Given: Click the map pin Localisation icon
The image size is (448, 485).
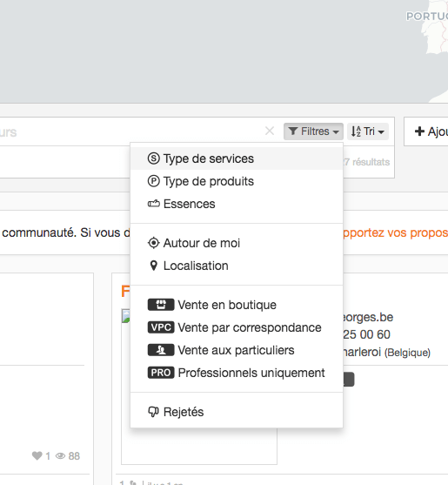Looking at the screenshot, I should click(x=154, y=266).
